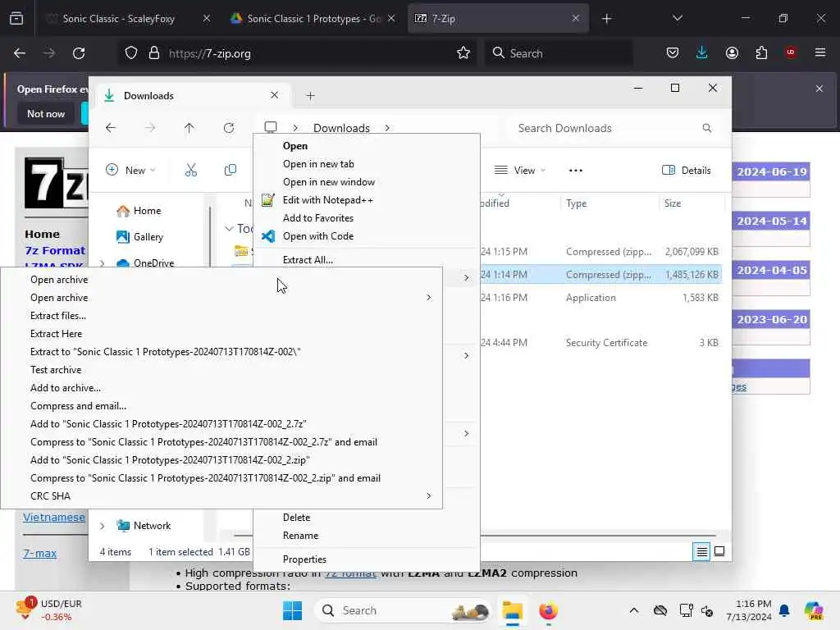The height and width of the screenshot is (630, 840).
Task: Click the uBlock Origin extension icon
Action: point(791,52)
